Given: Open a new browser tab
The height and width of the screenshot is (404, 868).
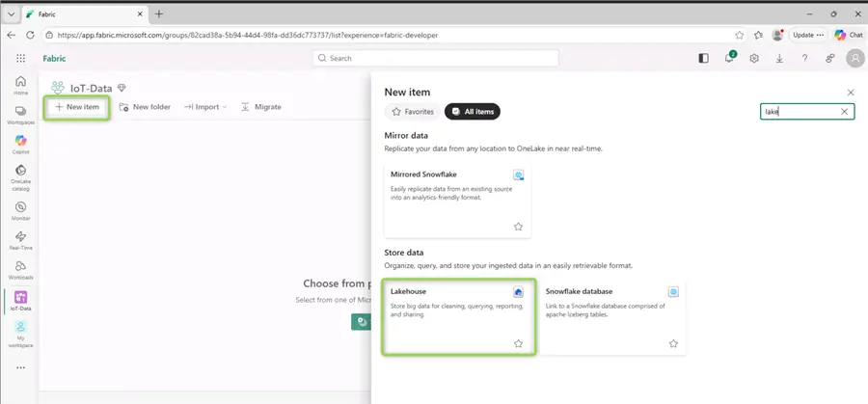Looking at the screenshot, I should pyautogui.click(x=159, y=14).
